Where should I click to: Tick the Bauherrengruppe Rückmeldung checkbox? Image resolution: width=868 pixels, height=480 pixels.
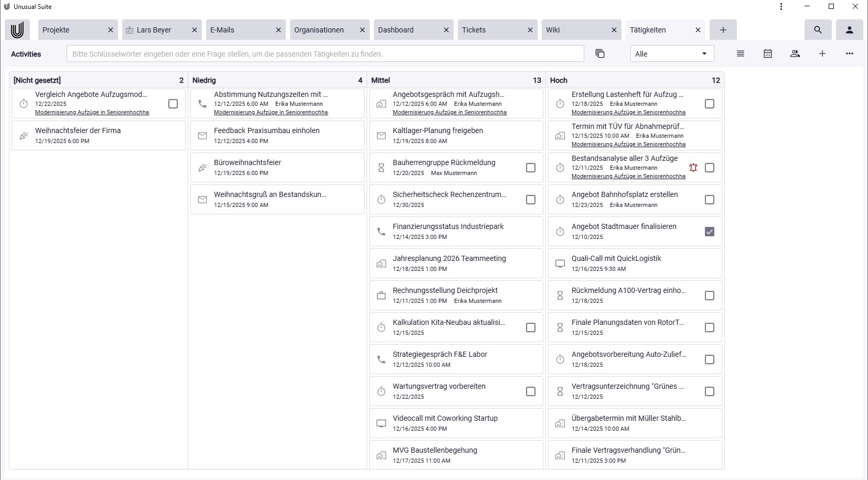530,168
